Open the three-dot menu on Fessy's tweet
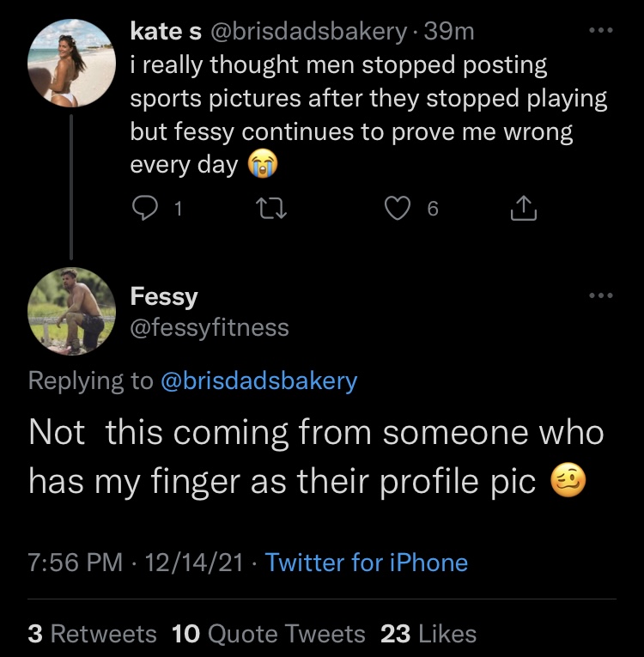This screenshot has height=657, width=644. click(x=601, y=295)
